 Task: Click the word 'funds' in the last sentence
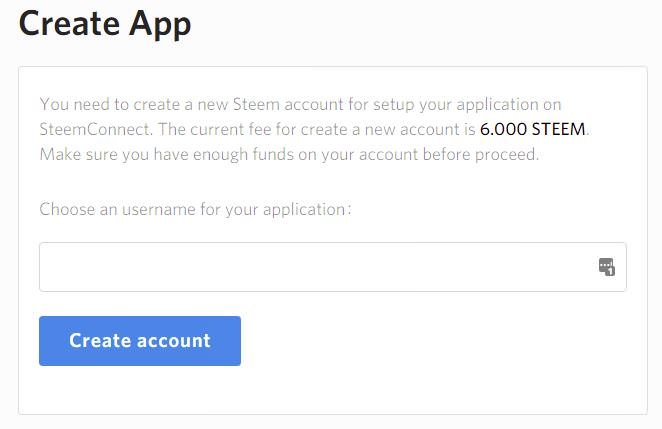point(273,155)
